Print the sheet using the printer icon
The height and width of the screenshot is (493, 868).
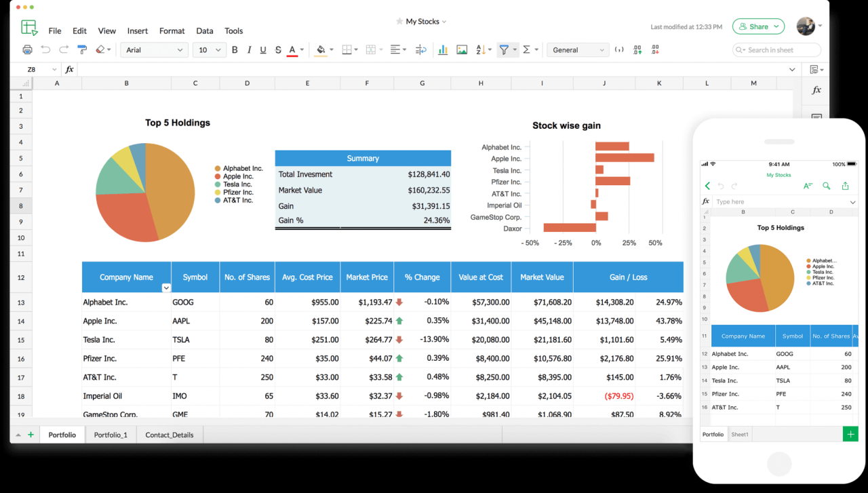click(x=26, y=50)
